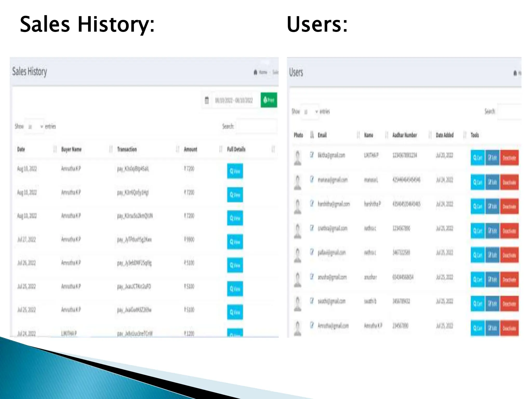This screenshot has width=532, height=399.
Task: Click View for the Jul 26, 2022 sale
Action: (x=235, y=265)
